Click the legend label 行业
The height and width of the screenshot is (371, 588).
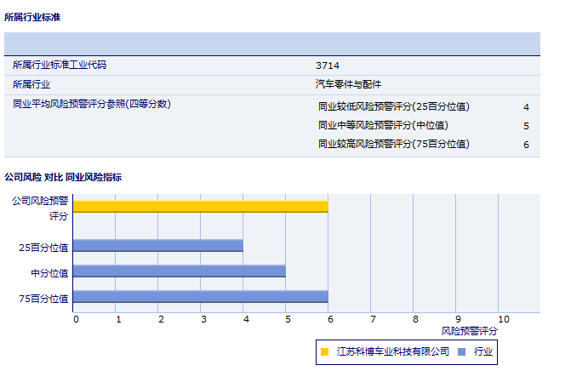483,351
